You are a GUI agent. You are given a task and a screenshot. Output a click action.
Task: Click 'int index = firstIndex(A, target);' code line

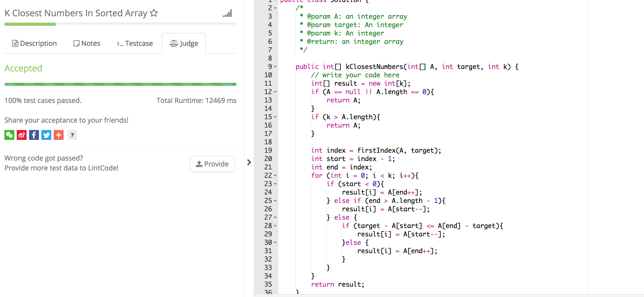[376, 150]
